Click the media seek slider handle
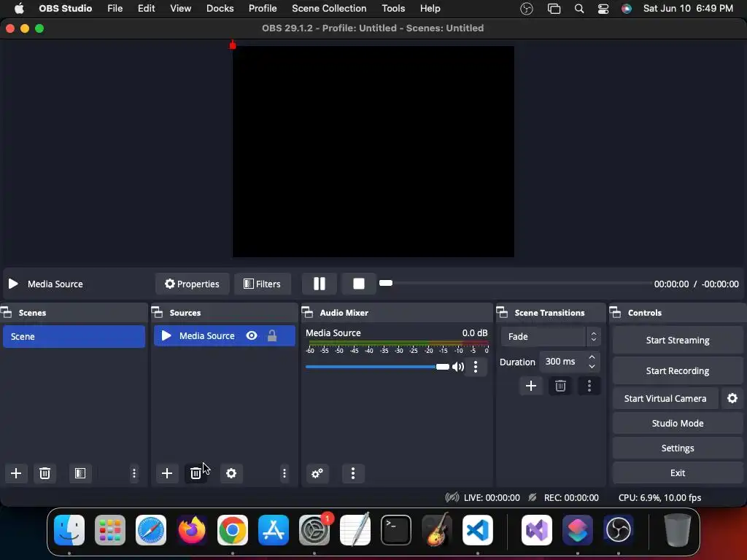Image resolution: width=747 pixels, height=560 pixels. [386, 283]
